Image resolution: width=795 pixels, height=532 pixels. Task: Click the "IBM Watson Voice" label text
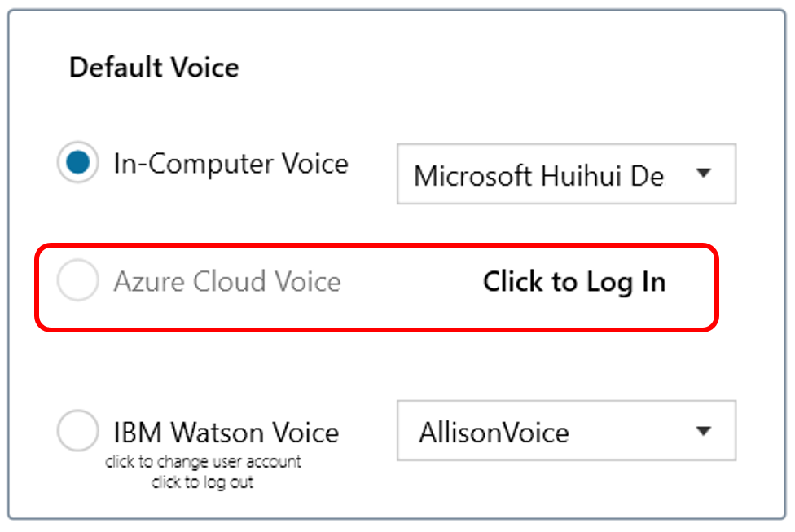tap(226, 432)
